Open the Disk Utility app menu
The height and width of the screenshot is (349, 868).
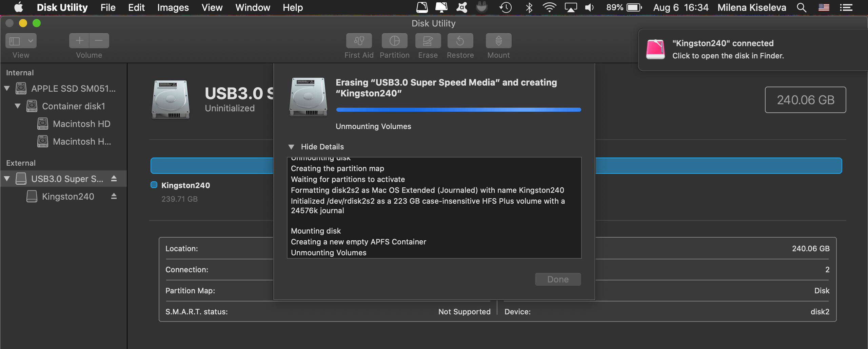pyautogui.click(x=62, y=7)
